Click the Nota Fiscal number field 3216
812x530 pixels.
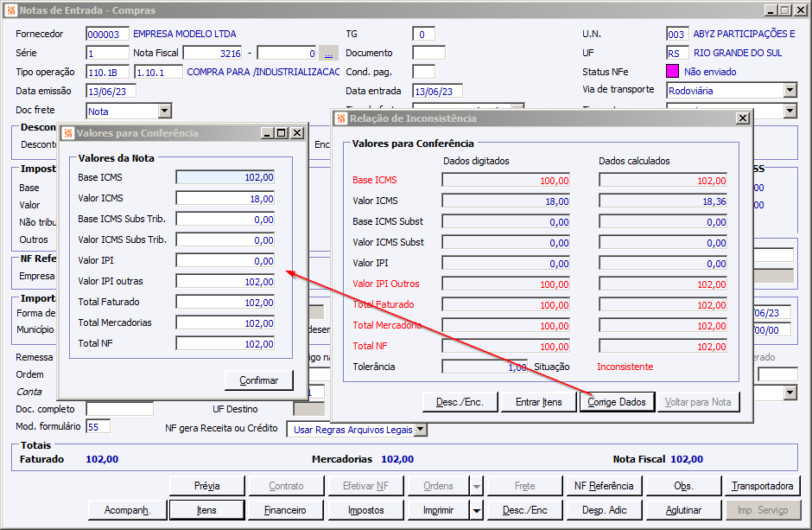pyautogui.click(x=213, y=53)
